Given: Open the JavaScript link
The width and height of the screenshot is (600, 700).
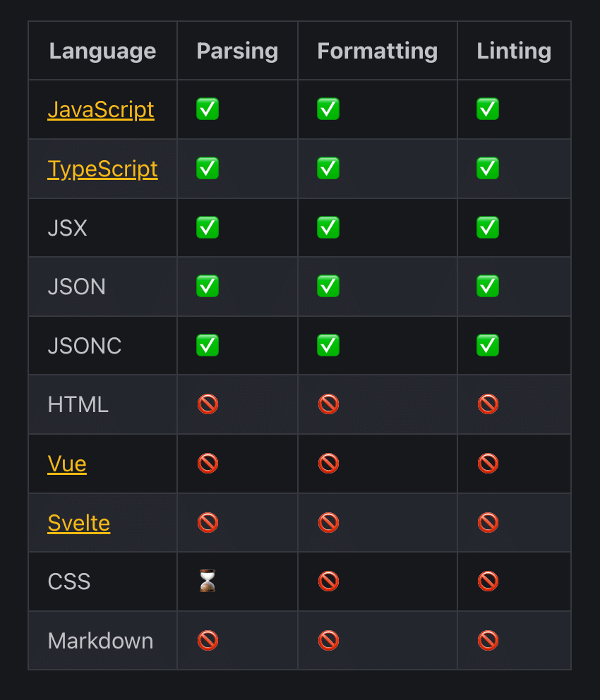Looking at the screenshot, I should tap(101, 109).
